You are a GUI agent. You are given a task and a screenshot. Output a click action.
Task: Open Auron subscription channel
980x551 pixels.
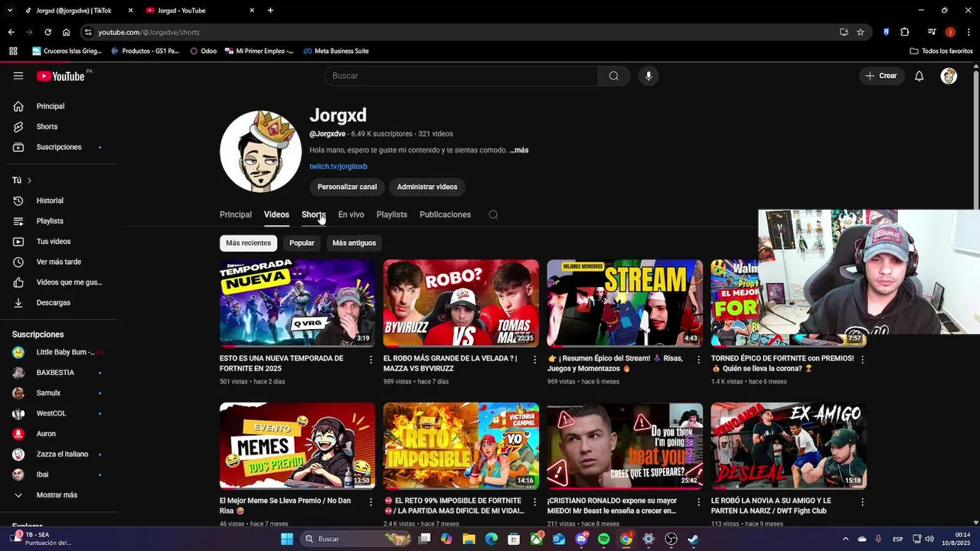click(61, 434)
